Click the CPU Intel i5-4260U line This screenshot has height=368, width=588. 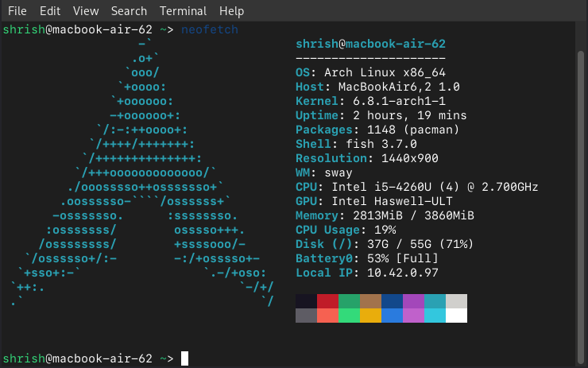point(416,187)
